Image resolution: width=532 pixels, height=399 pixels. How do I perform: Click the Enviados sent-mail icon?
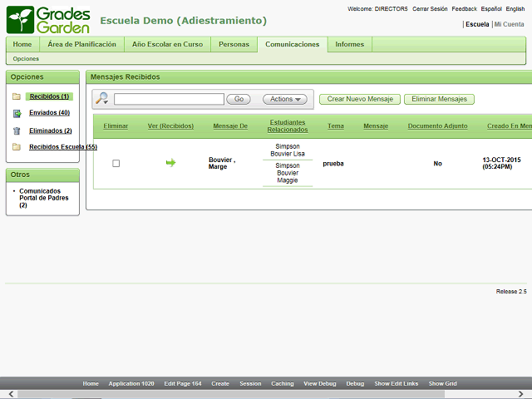click(17, 113)
